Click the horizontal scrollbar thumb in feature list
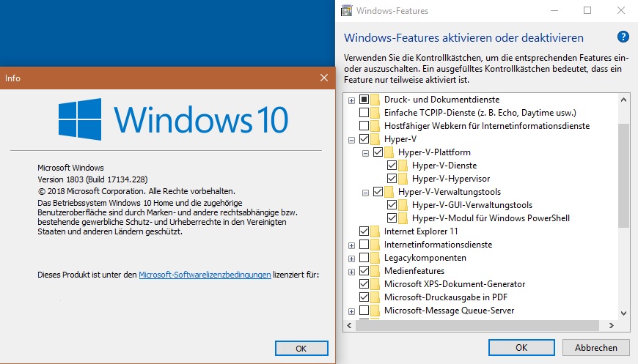Screen dimensions: 638x364 coord(477,325)
